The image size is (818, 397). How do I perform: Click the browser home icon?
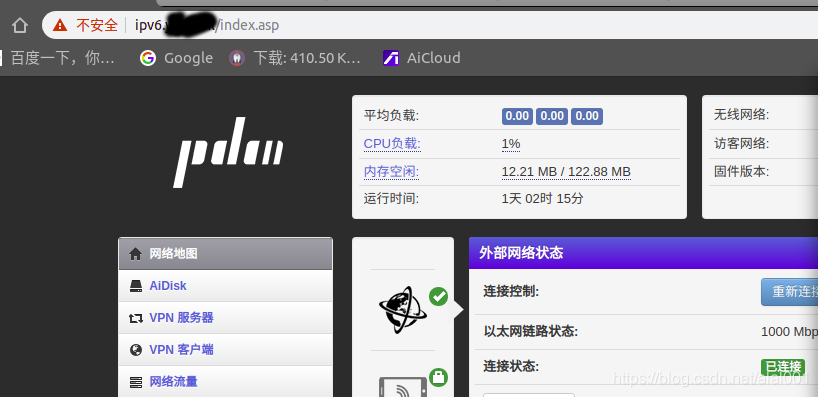pyautogui.click(x=19, y=25)
